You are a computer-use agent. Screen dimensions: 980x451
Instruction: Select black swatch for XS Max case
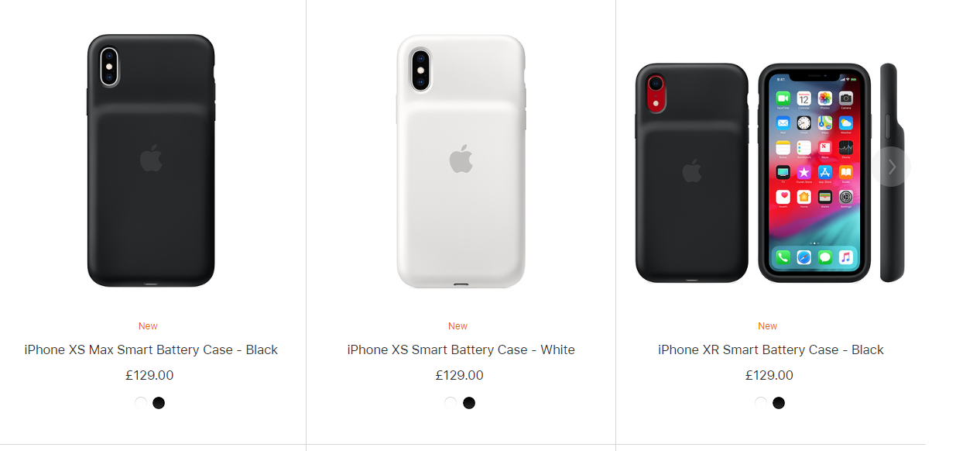click(x=159, y=403)
